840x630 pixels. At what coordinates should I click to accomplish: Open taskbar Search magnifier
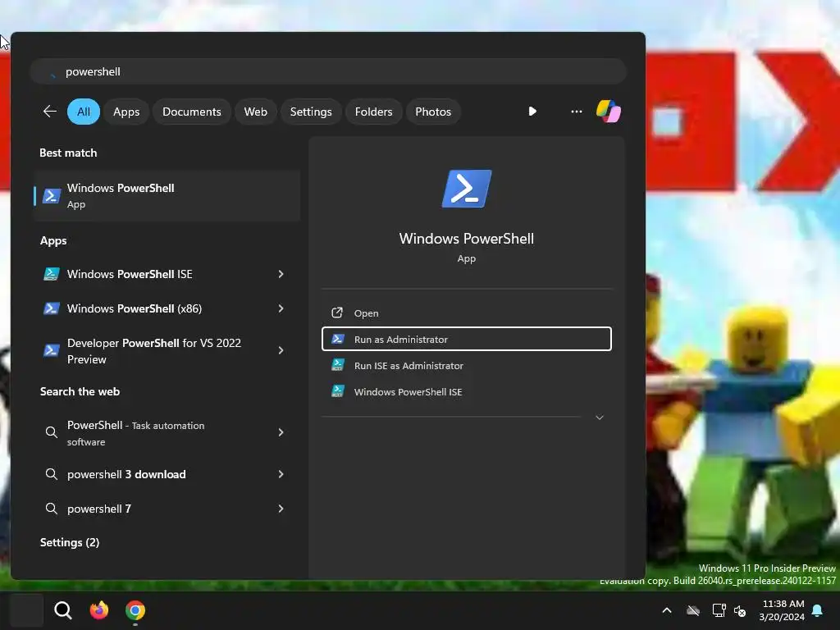click(62, 610)
